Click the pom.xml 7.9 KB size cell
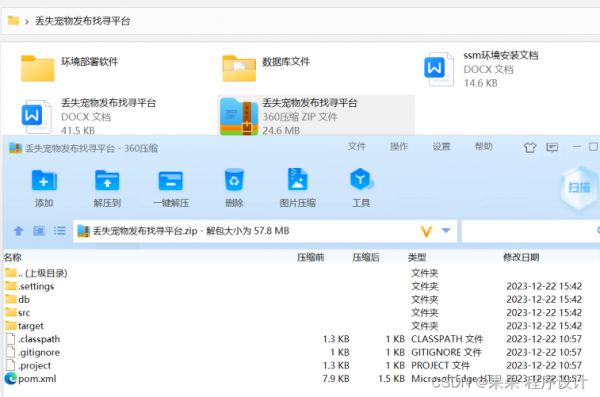This screenshot has width=600, height=397. [336, 379]
